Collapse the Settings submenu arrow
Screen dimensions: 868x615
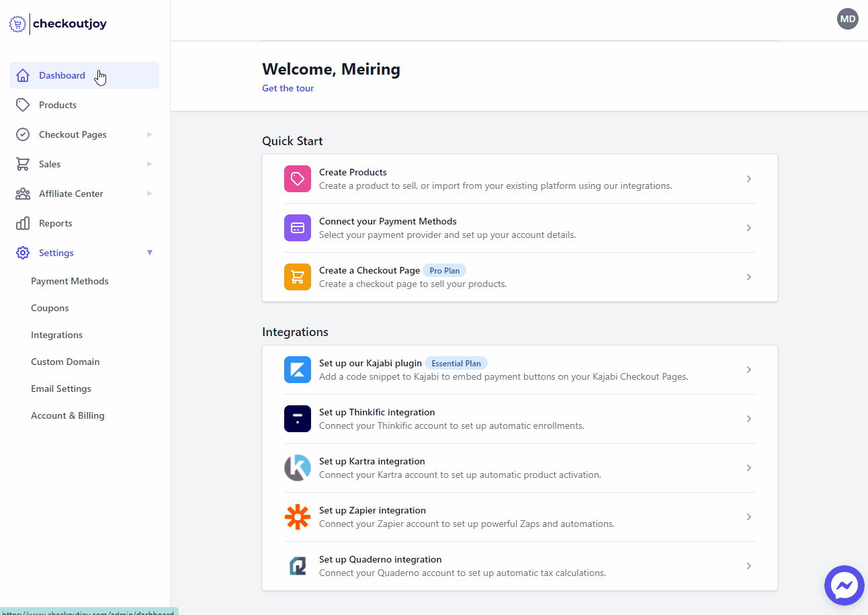pos(150,253)
